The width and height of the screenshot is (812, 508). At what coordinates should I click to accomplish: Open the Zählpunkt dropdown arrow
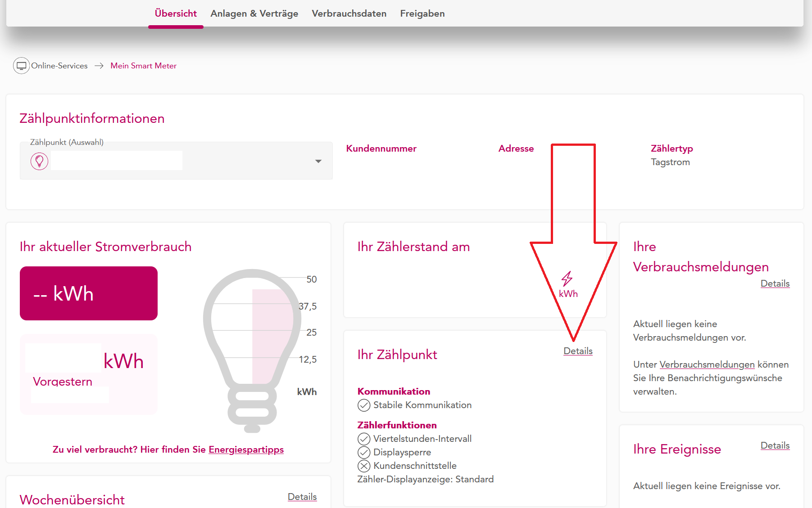tap(318, 161)
